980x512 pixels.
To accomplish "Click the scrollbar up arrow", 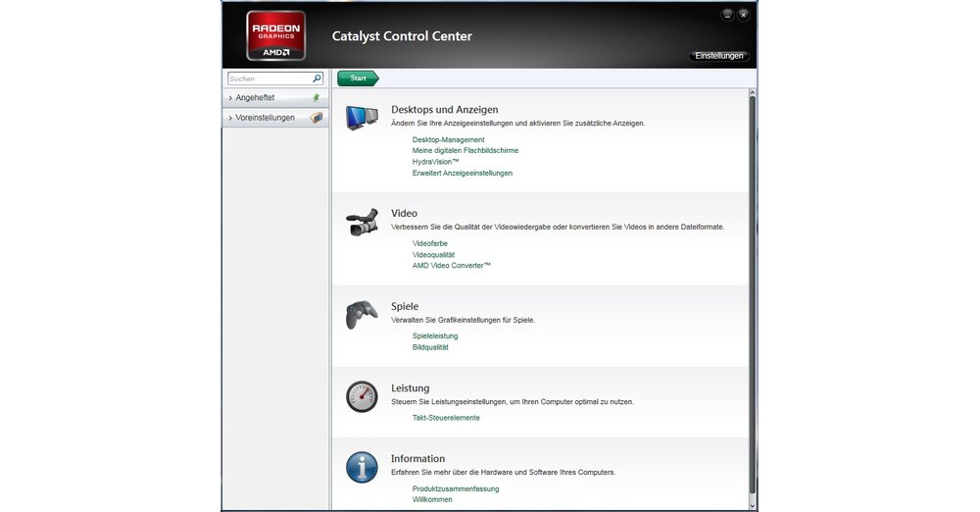I will 753,92.
